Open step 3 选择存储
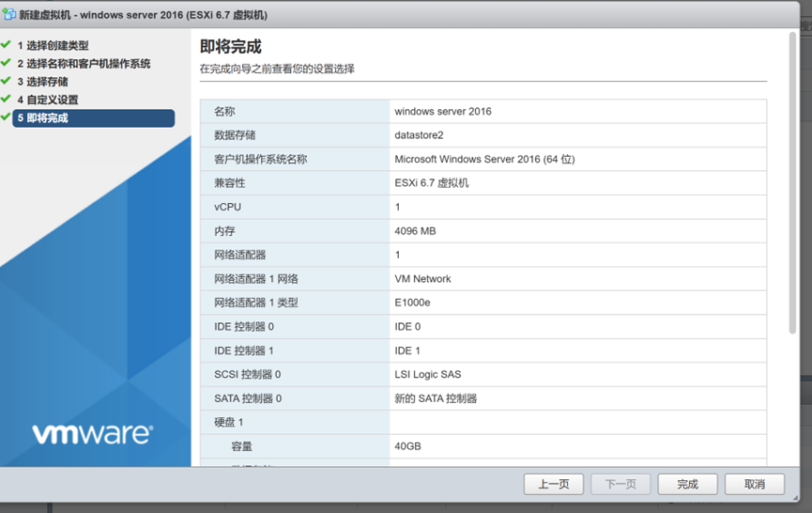The height and width of the screenshot is (513, 812). click(42, 82)
